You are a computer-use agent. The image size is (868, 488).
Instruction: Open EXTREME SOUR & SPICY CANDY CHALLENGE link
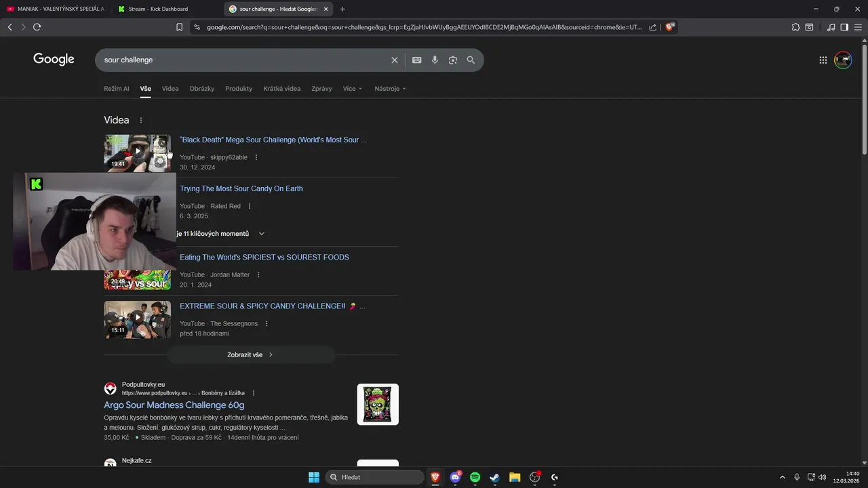272,306
